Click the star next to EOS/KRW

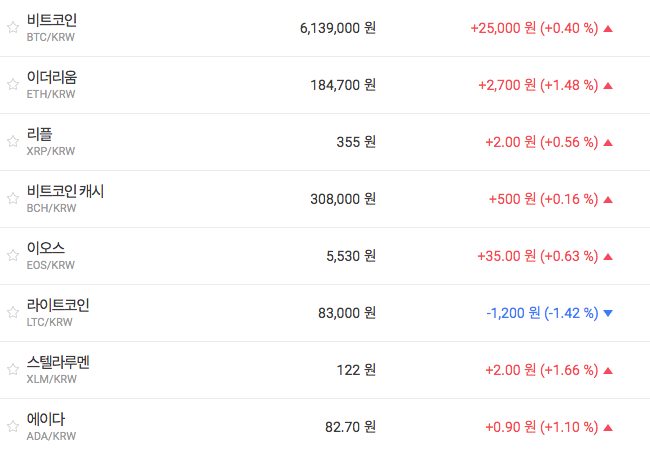pyautogui.click(x=13, y=256)
